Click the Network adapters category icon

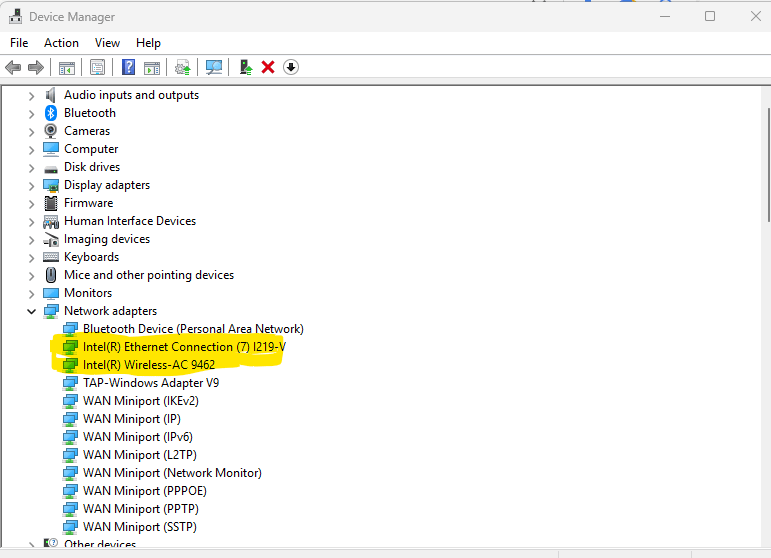[51, 311]
